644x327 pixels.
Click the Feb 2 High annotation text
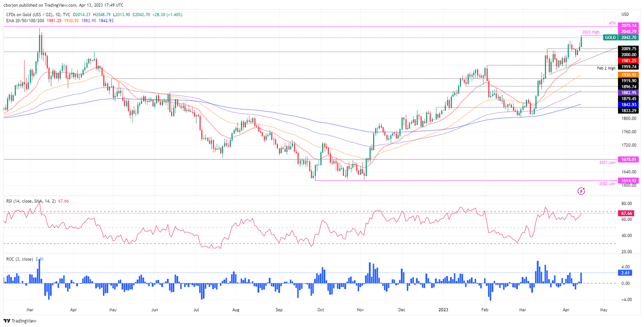click(x=606, y=68)
